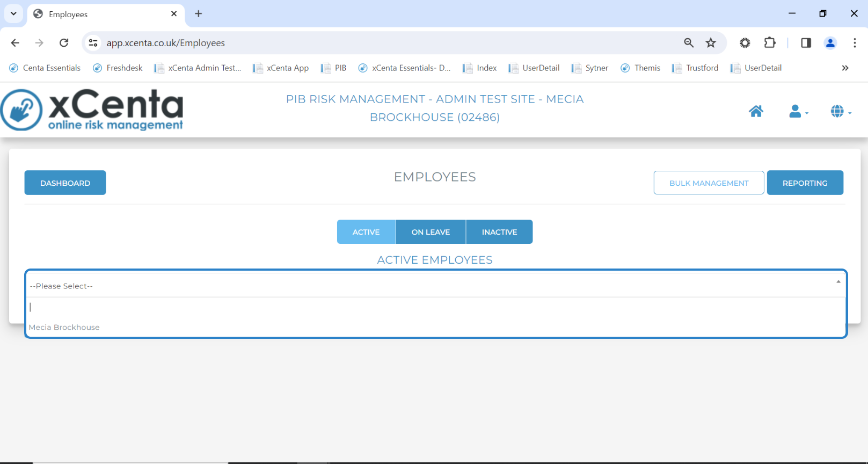Go back using browser back arrow
The width and height of the screenshot is (868, 464).
tap(15, 43)
